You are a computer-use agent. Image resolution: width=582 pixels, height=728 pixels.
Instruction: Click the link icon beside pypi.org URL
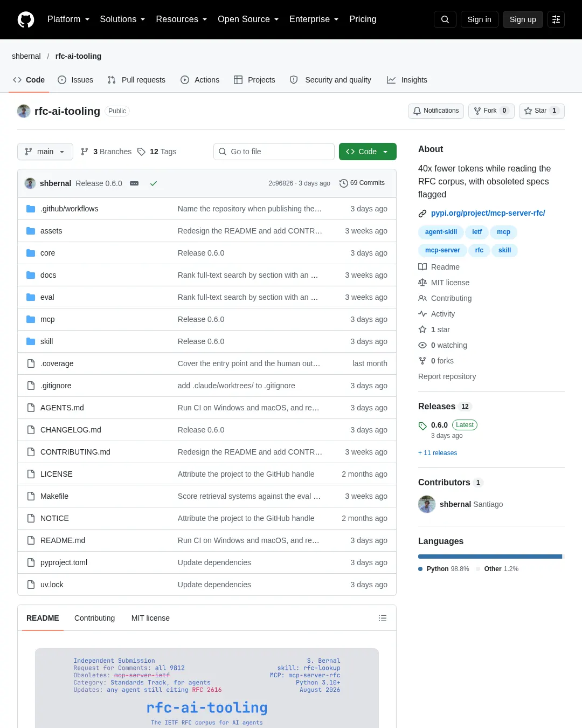click(x=422, y=214)
